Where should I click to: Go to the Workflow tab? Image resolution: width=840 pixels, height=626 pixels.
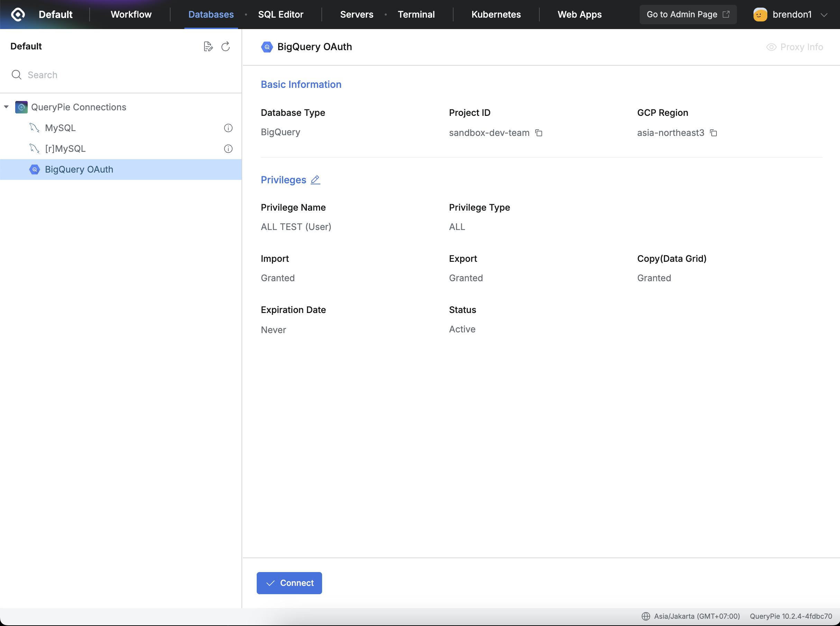pyautogui.click(x=131, y=15)
